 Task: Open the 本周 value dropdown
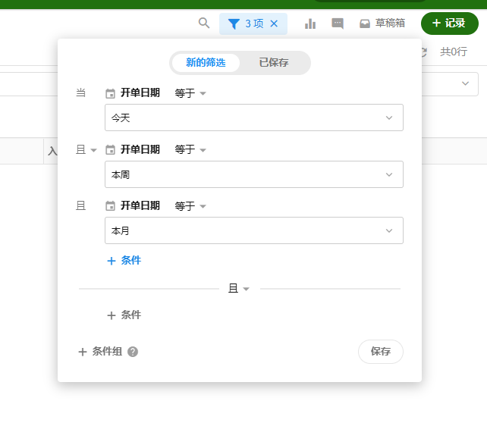[x=253, y=174]
